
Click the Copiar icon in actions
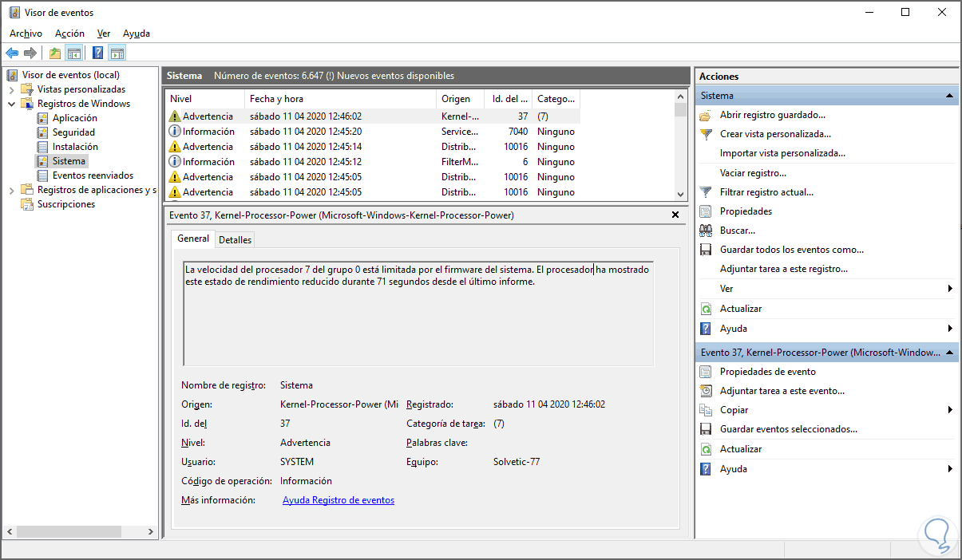[706, 410]
